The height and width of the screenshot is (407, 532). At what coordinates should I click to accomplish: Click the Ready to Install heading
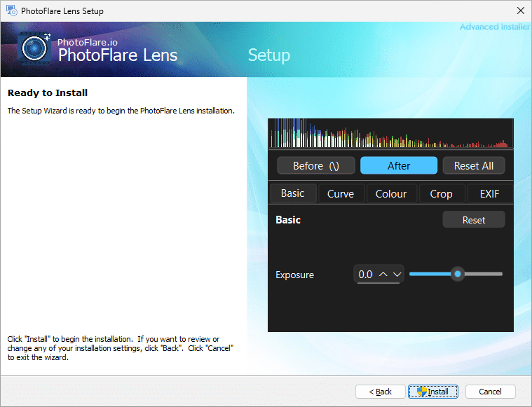48,93
